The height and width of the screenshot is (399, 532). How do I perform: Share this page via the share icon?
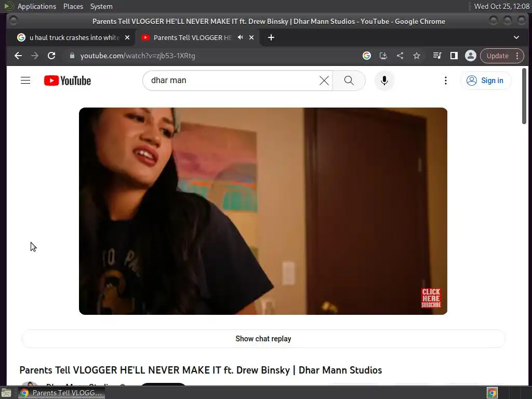pos(400,56)
